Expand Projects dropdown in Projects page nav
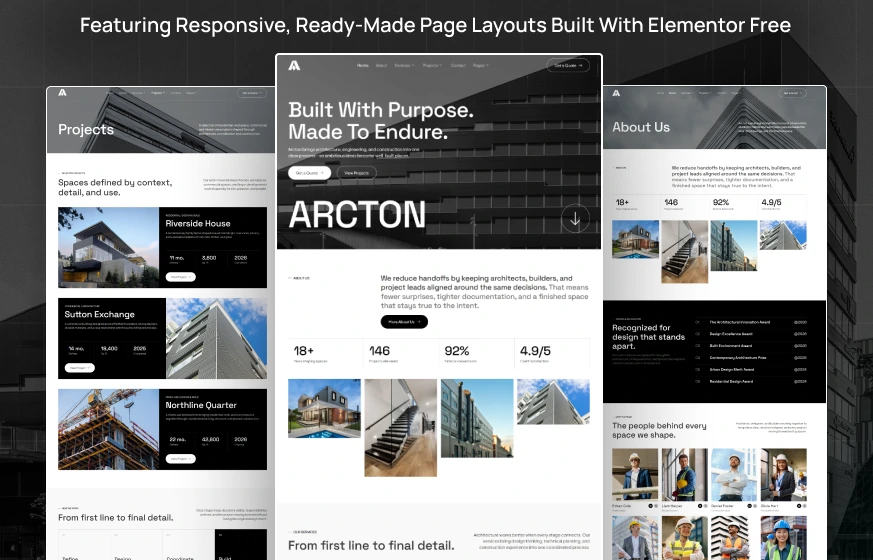873x560 pixels. [158, 93]
